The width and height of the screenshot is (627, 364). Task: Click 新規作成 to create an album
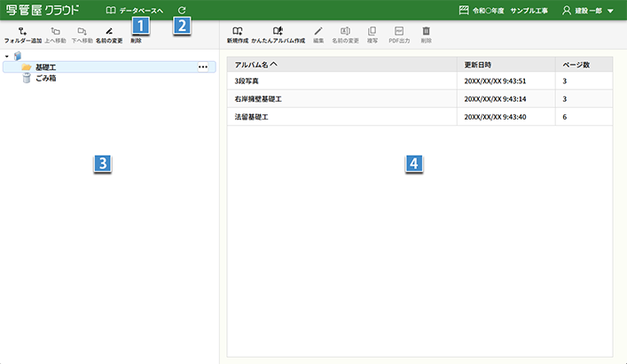238,35
